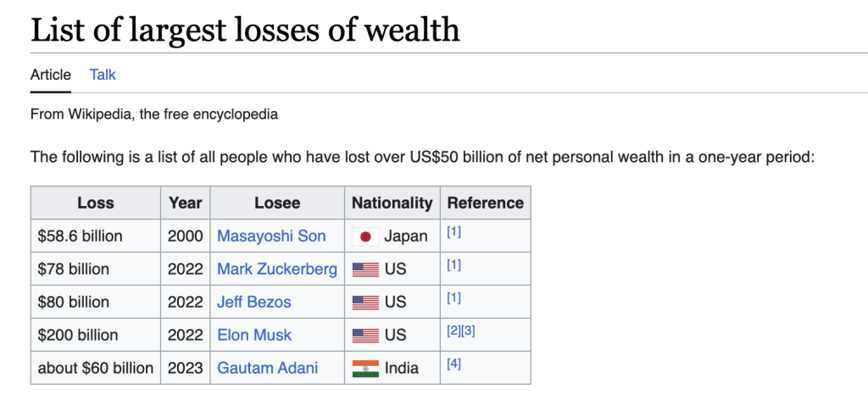Click the India flag icon
868x395 pixels.
click(x=365, y=369)
